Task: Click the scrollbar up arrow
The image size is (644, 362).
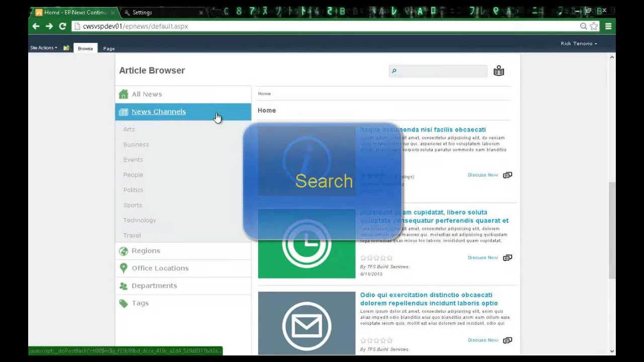Action: [612, 57]
